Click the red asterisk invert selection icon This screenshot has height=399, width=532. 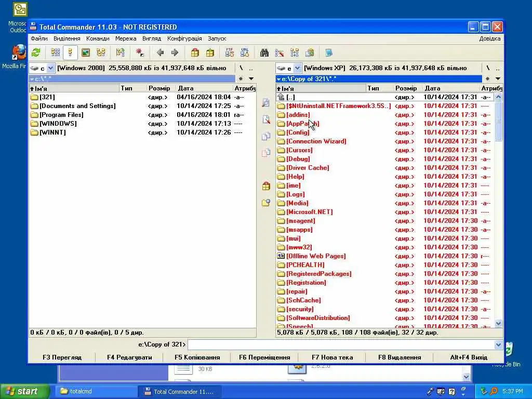(140, 52)
